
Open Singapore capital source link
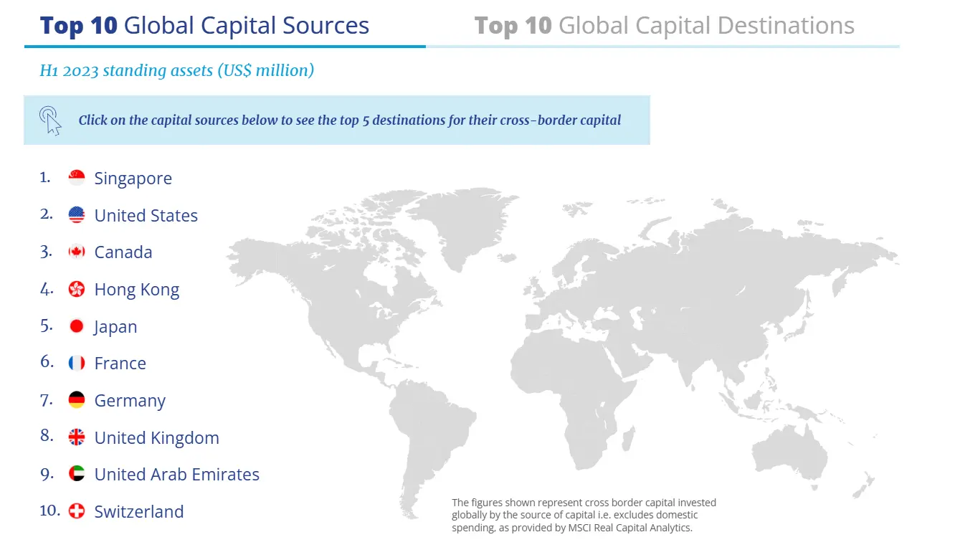pyautogui.click(x=133, y=179)
